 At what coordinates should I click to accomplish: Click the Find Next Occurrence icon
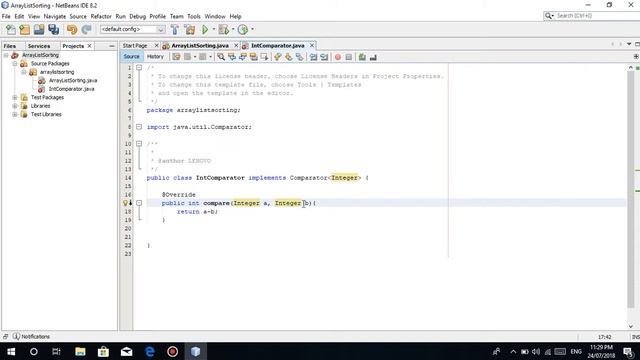pos(243,57)
